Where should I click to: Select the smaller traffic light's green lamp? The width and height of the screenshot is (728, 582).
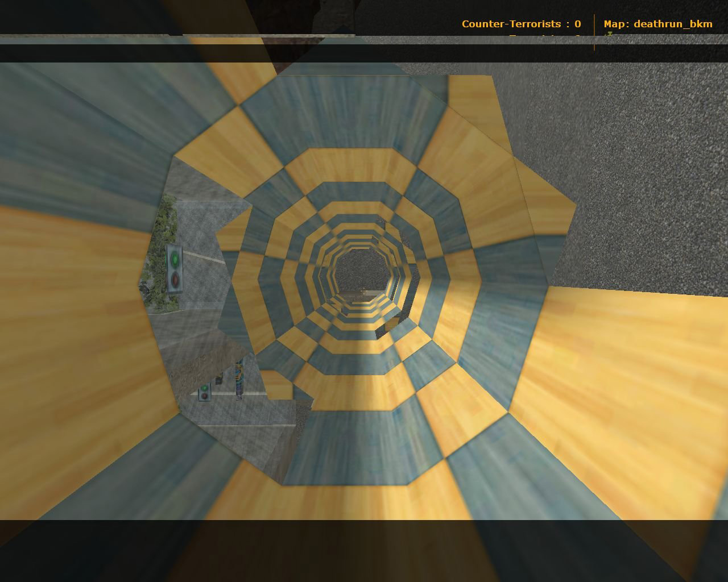click(204, 388)
